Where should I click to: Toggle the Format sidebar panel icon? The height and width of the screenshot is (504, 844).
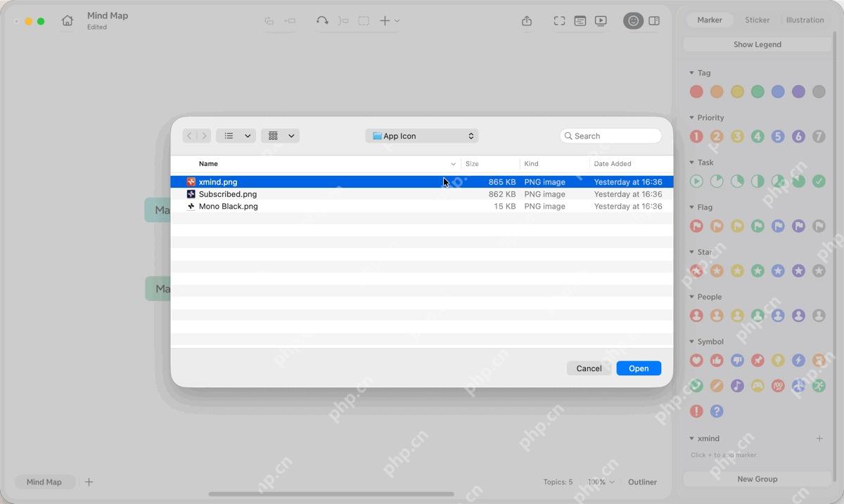pos(654,21)
